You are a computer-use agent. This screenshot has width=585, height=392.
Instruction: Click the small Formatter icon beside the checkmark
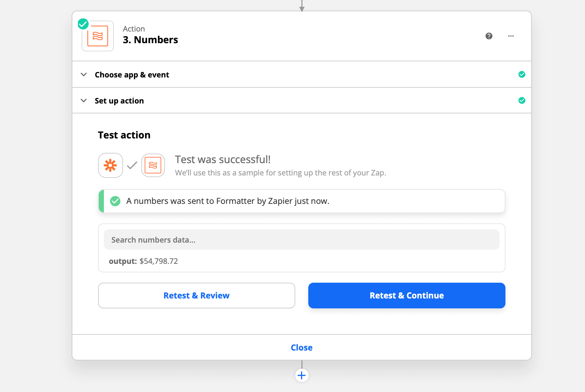pos(153,166)
